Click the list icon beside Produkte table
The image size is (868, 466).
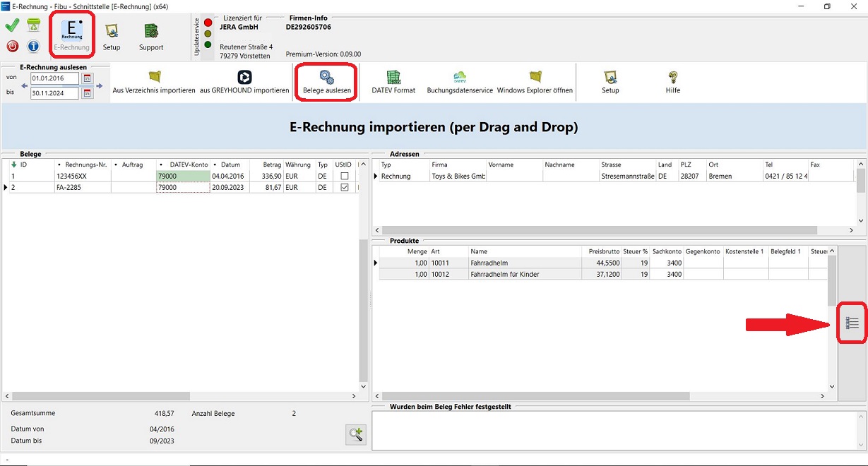(852, 323)
